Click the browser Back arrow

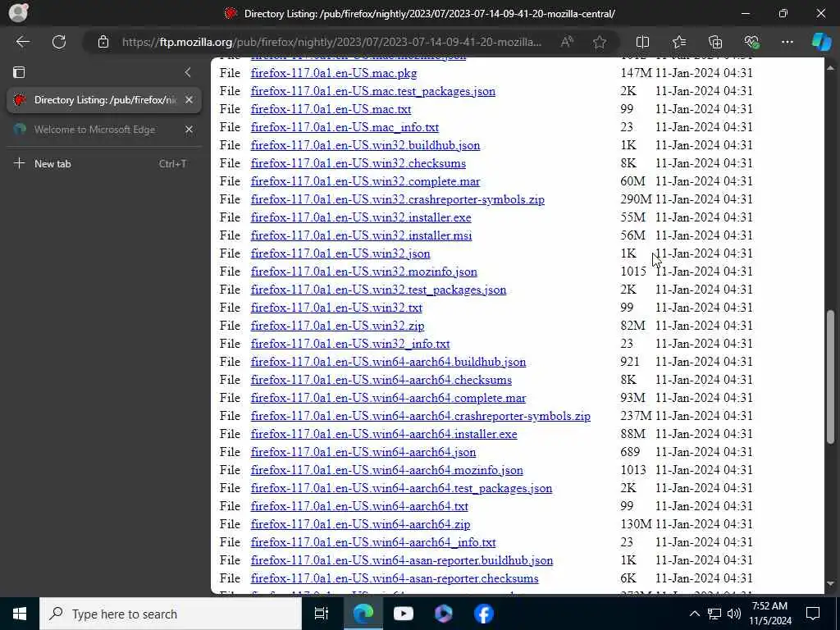22,42
